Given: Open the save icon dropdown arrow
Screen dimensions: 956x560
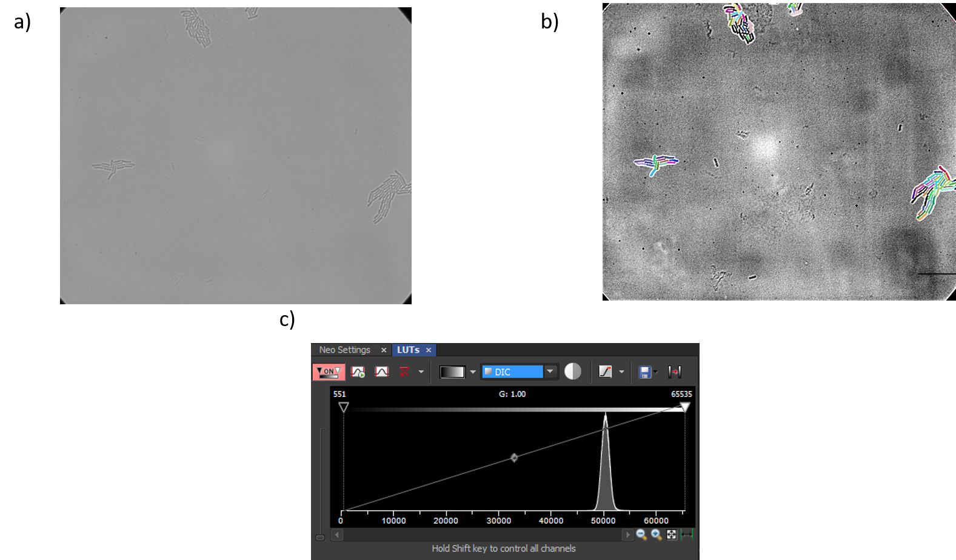Looking at the screenshot, I should click(x=655, y=372).
